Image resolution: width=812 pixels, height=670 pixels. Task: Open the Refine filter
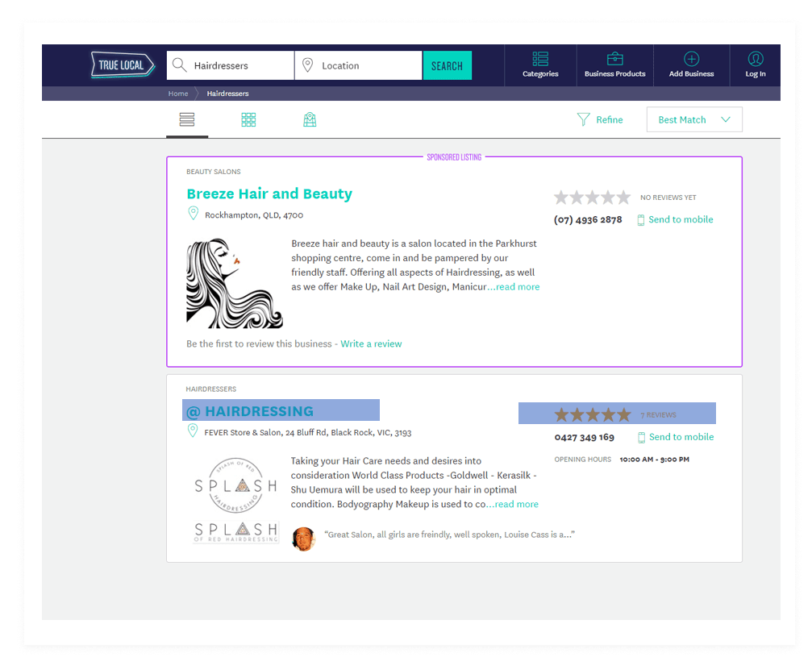600,119
